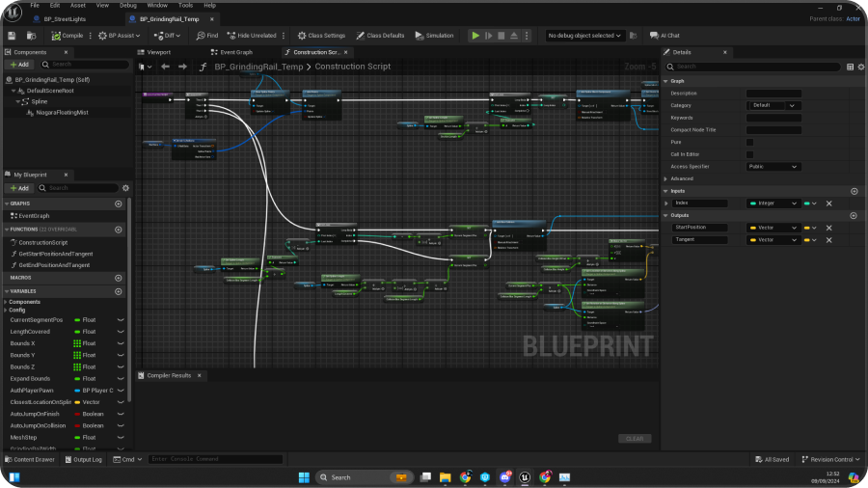Open Revision Control menu
The image size is (868, 488).
tap(830, 460)
